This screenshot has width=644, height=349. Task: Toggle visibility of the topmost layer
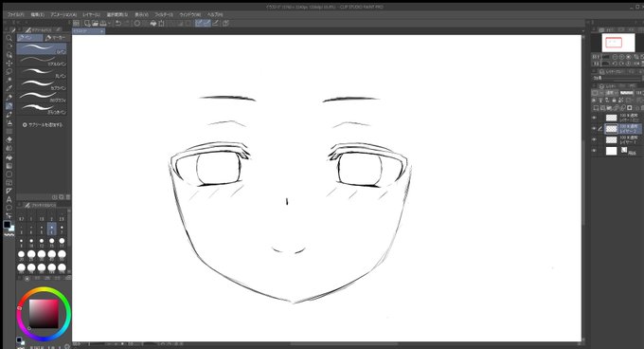[x=594, y=118]
